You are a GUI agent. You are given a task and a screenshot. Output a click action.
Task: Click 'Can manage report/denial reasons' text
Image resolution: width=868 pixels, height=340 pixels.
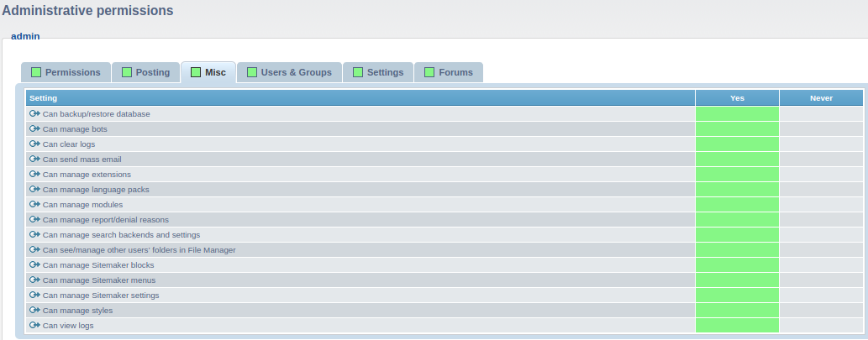coord(106,219)
